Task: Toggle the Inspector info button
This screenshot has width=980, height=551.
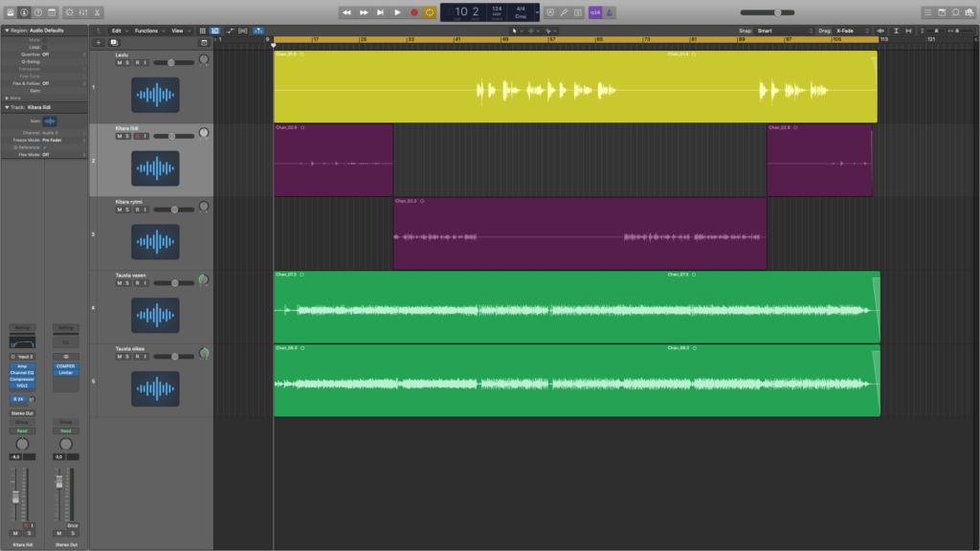Action: pos(24,12)
